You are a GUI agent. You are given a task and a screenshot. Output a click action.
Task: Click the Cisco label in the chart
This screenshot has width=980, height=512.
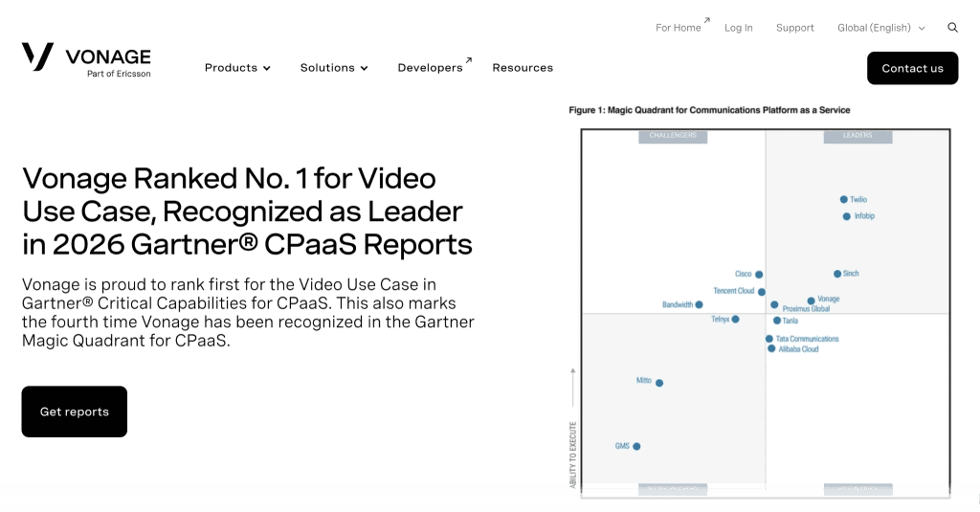[743, 274]
